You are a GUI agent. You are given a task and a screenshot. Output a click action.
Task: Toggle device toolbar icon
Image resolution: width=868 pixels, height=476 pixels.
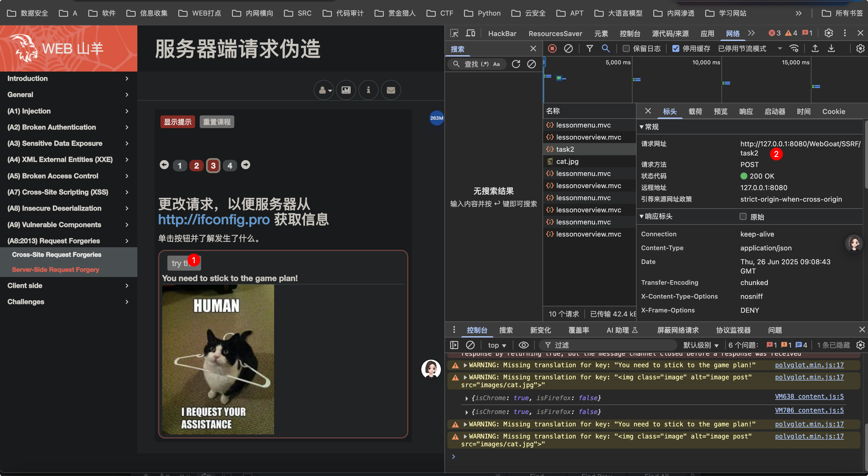click(x=470, y=33)
